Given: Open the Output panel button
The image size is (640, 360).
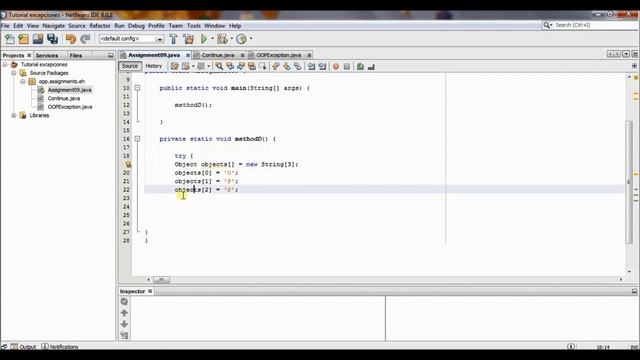Looking at the screenshot, I should click(x=23, y=347).
